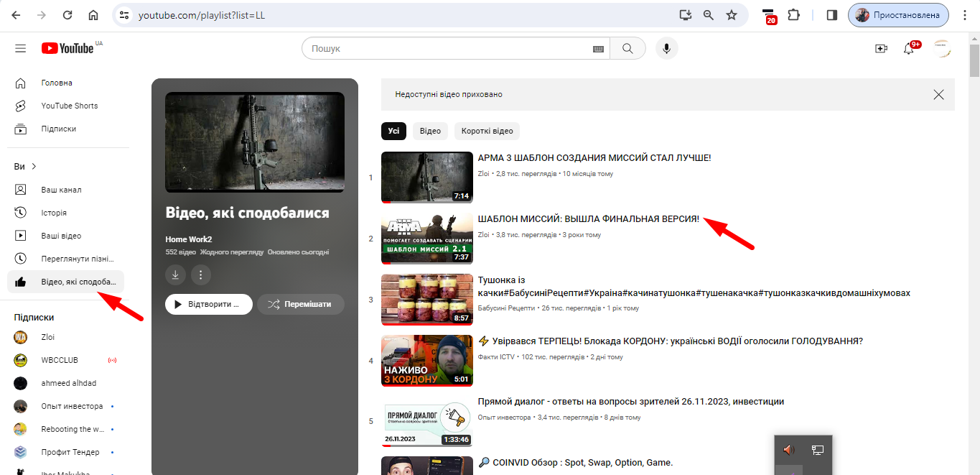The image size is (980, 475).
Task: Click the browser address bar URL
Action: (202, 15)
